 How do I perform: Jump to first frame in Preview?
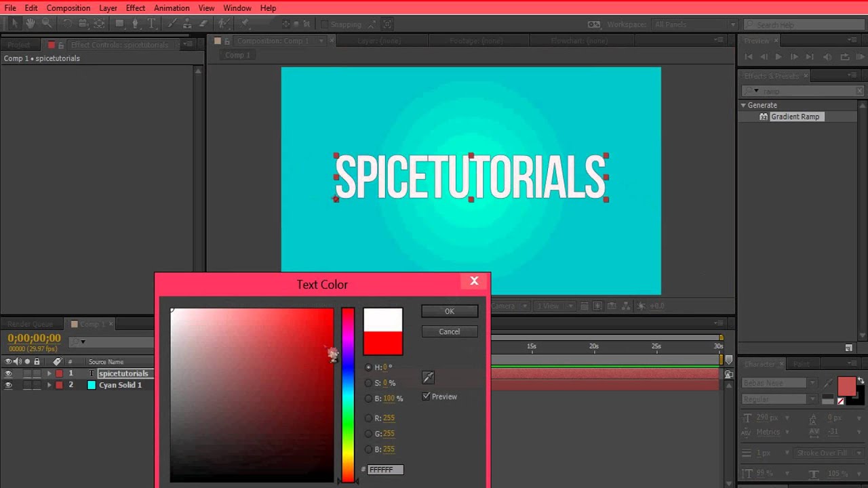(749, 57)
